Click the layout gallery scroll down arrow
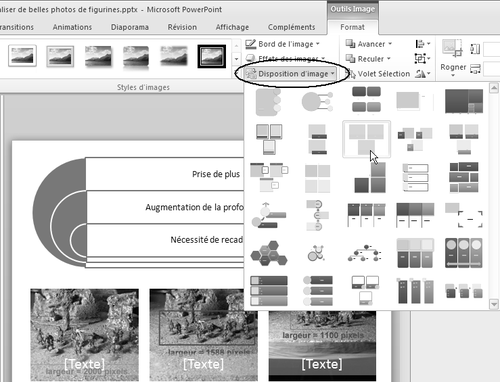Image resolution: width=500 pixels, height=382 pixels. 494,304
